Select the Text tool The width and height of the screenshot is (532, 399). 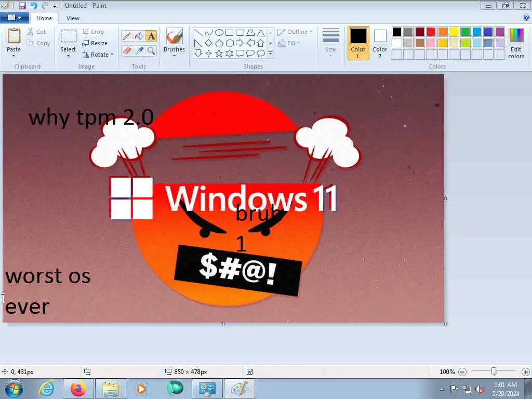pyautogui.click(x=151, y=36)
